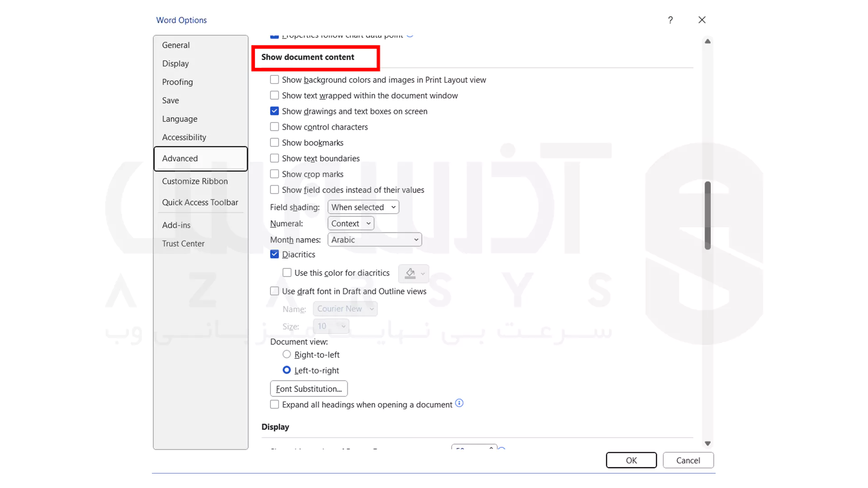Click the help icon button

(670, 20)
